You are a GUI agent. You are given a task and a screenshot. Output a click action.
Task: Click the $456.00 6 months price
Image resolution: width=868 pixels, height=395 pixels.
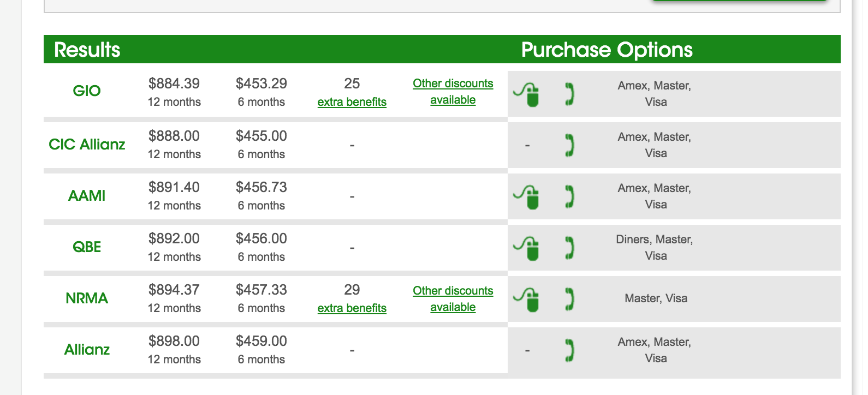261,238
